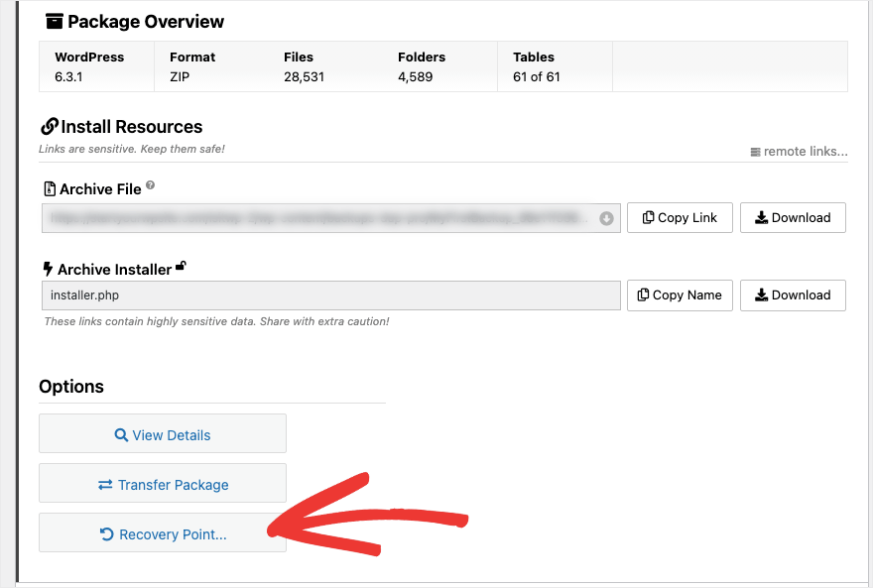Click the Options heading
Viewport: 873px width, 588px height.
[x=71, y=387]
